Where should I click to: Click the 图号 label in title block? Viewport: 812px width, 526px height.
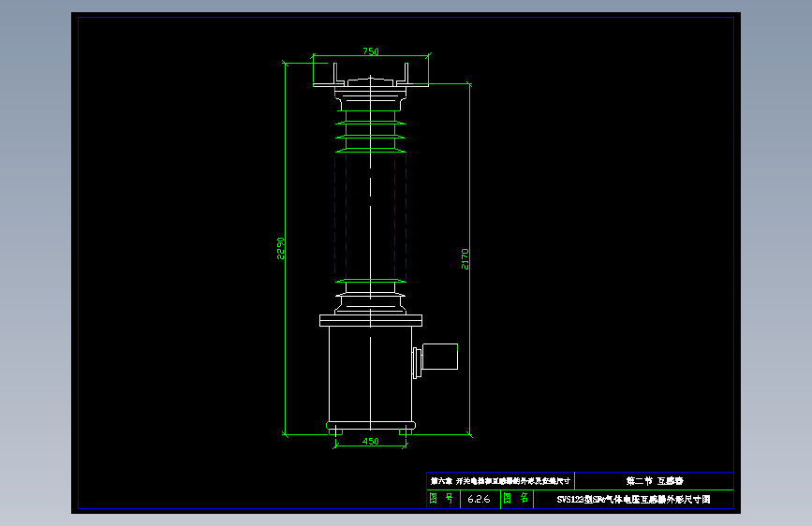(441, 498)
